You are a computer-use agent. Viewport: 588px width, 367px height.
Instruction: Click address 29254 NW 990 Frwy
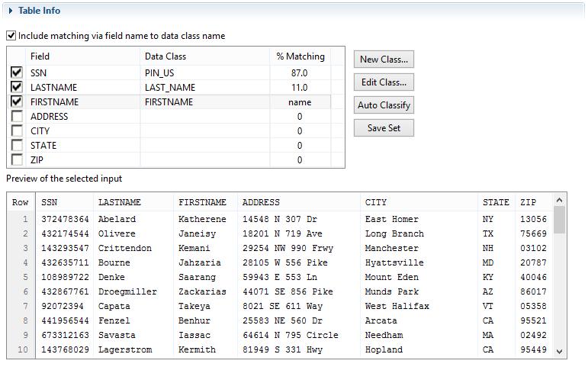point(288,248)
